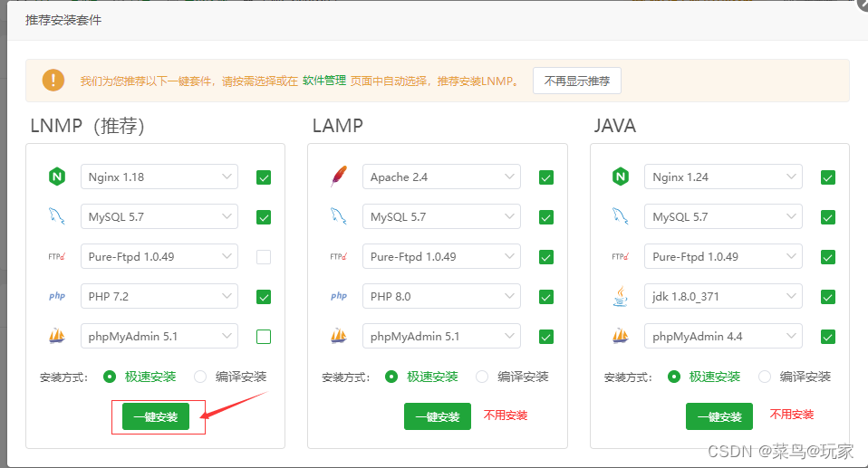Uncheck Nginx 1.18 in LNMP
Viewport: 868px width, 468px height.
[264, 177]
